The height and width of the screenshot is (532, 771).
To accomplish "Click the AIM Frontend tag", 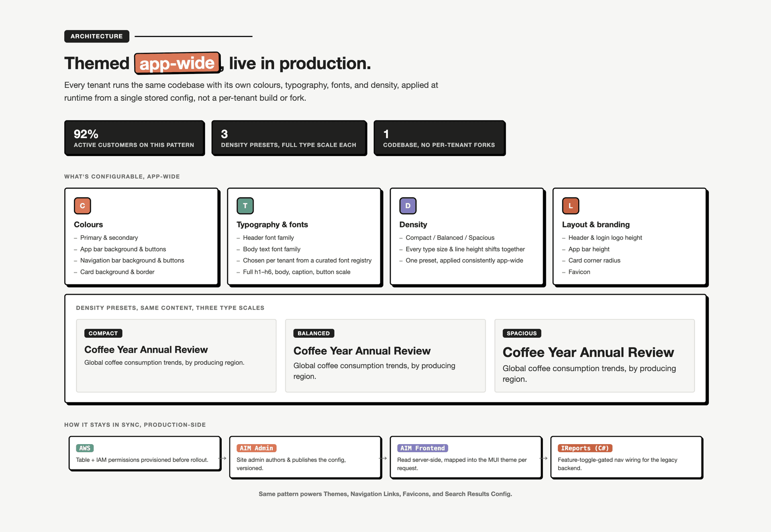I will click(422, 448).
